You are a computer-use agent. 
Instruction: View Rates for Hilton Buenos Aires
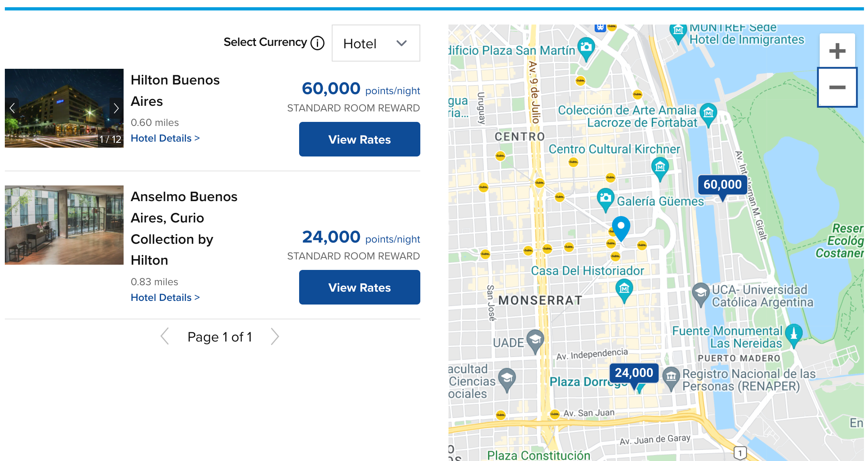coord(360,139)
